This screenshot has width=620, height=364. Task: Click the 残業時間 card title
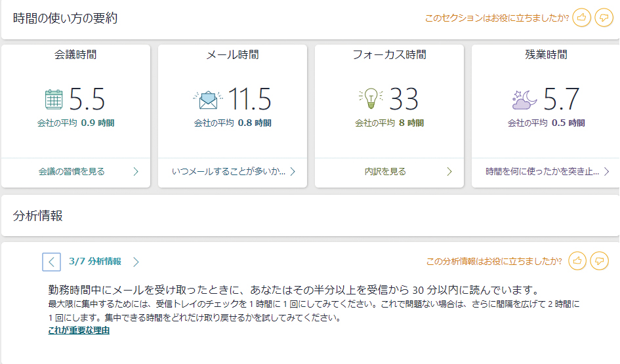[x=546, y=54]
